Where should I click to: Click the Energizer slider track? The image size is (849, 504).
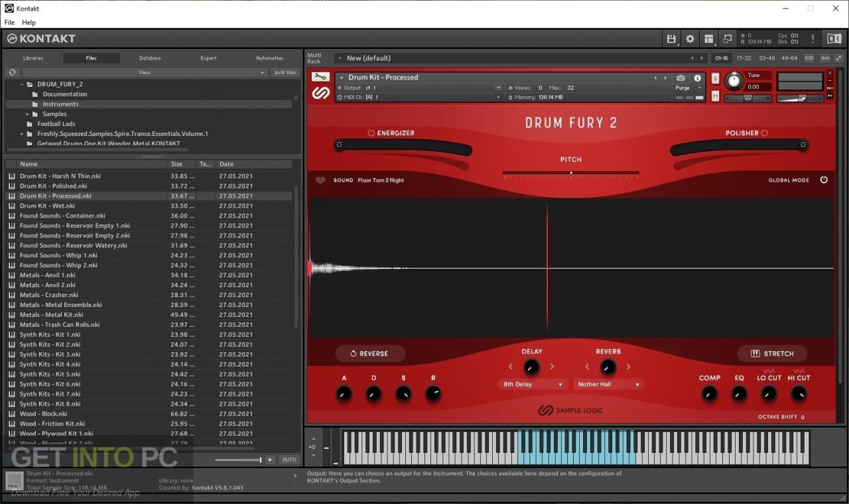click(x=403, y=148)
